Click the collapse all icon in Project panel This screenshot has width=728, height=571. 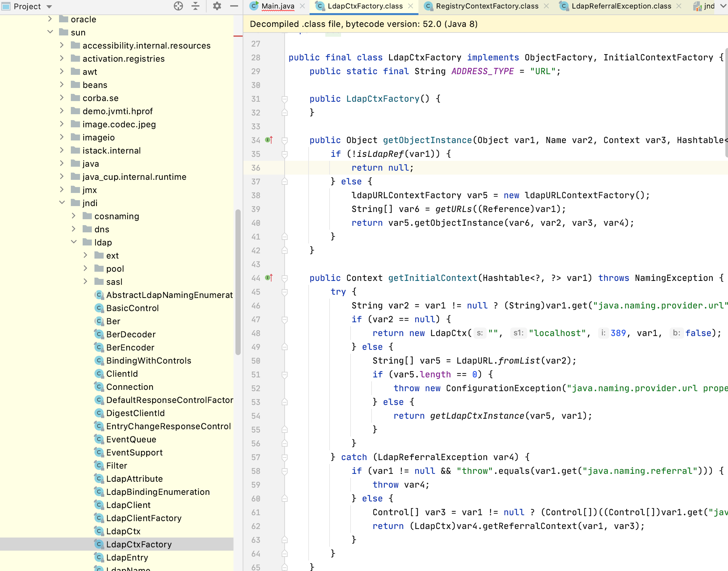point(195,6)
